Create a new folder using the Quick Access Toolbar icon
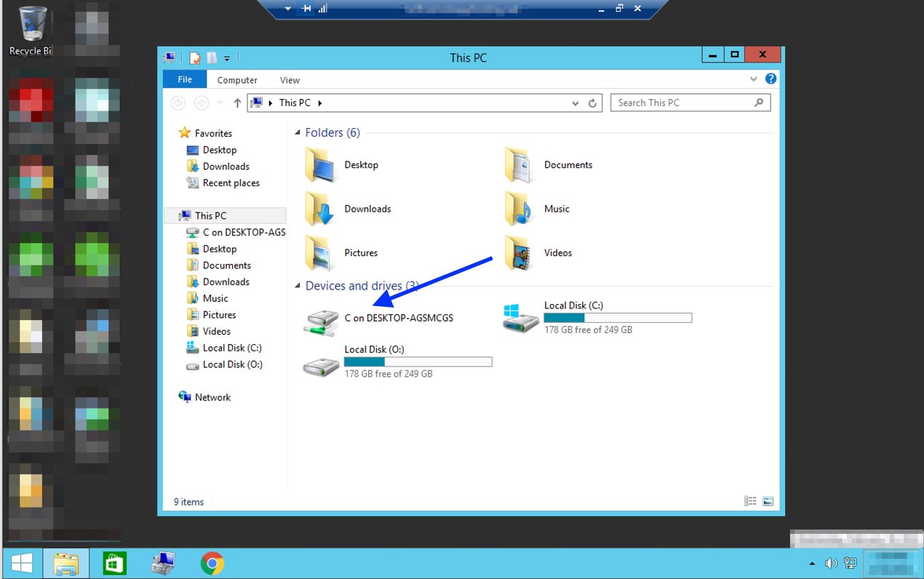Image resolution: width=924 pixels, height=579 pixels. point(210,57)
